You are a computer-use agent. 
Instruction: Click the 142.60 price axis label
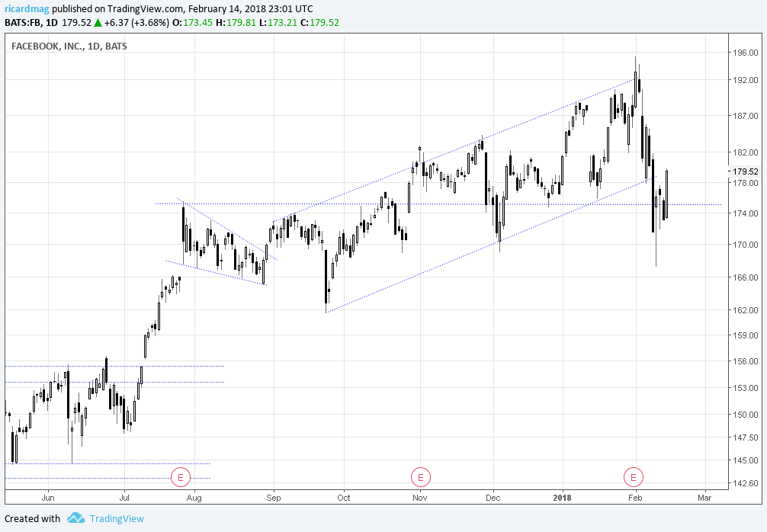click(x=746, y=483)
